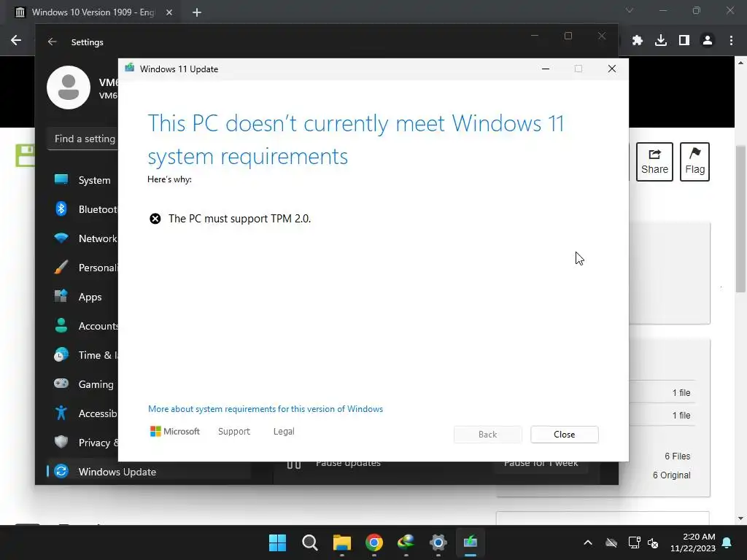Select Windows Update in Settings sidebar

tap(149, 472)
